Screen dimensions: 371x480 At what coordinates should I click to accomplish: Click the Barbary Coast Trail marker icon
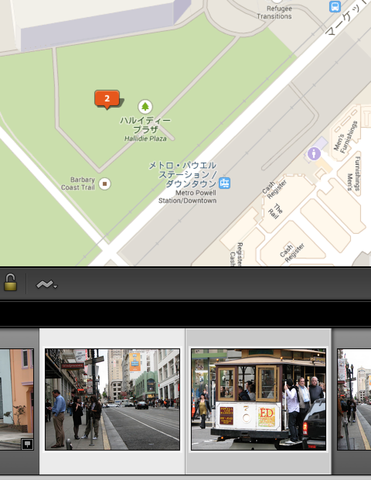tap(105, 184)
